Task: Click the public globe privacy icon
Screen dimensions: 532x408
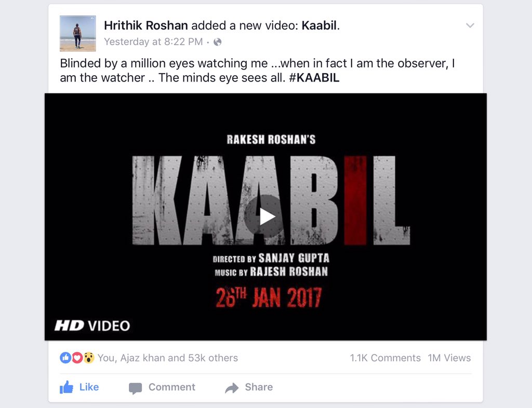Action: point(218,42)
